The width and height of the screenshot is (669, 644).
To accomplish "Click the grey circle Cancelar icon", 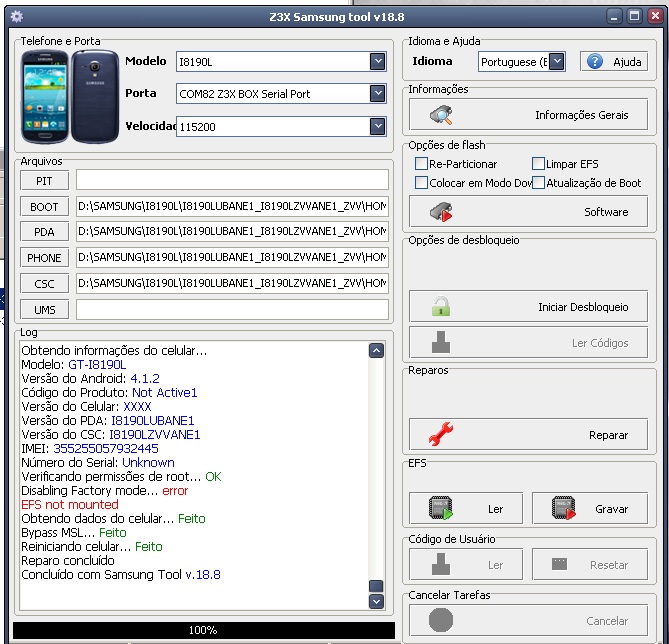I will point(441,620).
